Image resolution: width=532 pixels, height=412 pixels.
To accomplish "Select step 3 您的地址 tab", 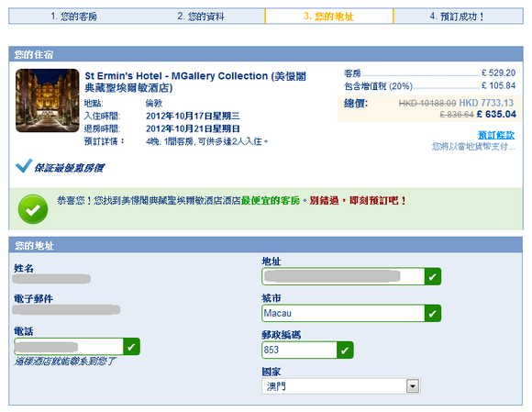I will point(329,17).
